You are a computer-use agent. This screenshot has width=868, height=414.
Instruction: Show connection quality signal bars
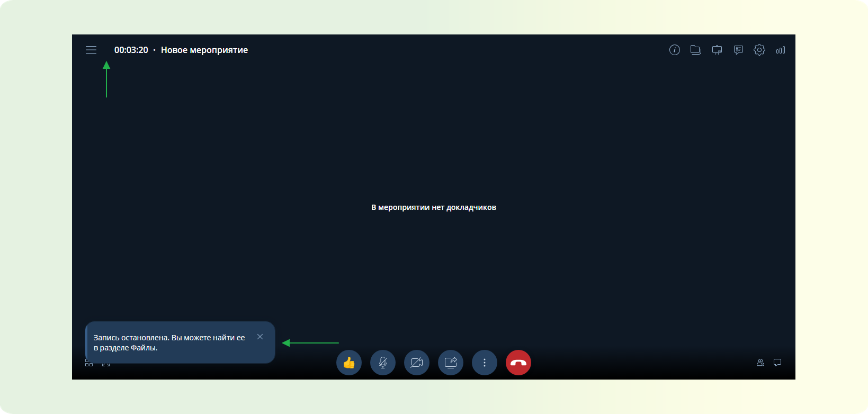pos(780,50)
